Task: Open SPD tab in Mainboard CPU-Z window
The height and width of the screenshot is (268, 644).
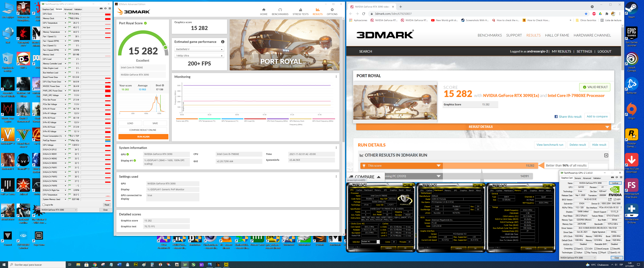Action: tap(455, 190)
